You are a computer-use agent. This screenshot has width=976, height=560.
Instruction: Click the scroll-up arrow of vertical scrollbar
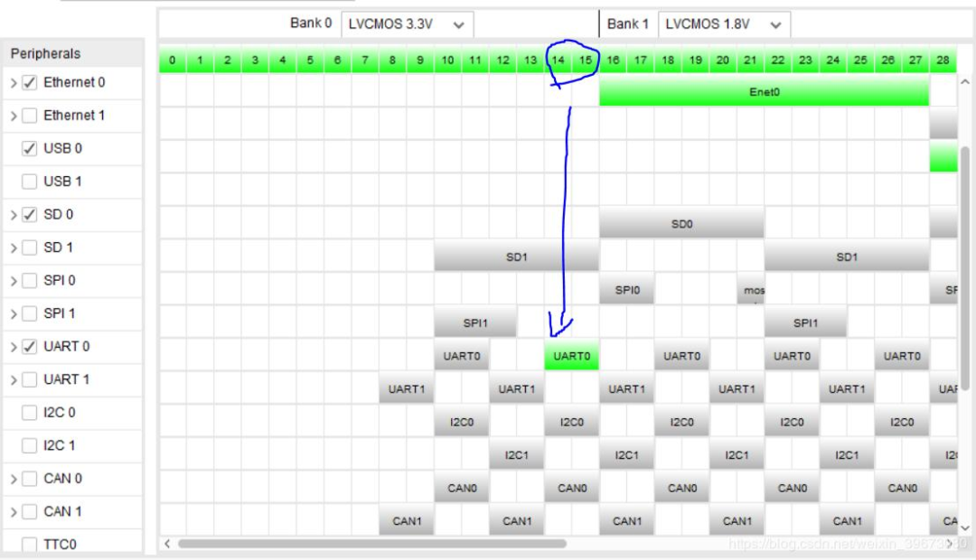[x=964, y=83]
